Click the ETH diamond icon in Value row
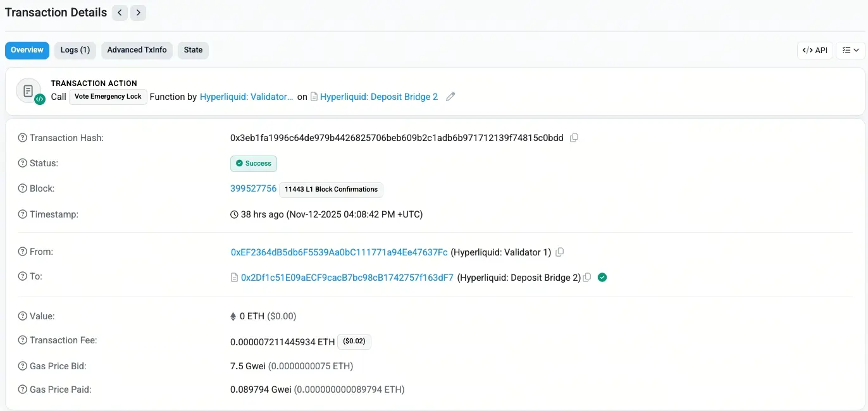The height and width of the screenshot is (411, 868). [x=233, y=316]
